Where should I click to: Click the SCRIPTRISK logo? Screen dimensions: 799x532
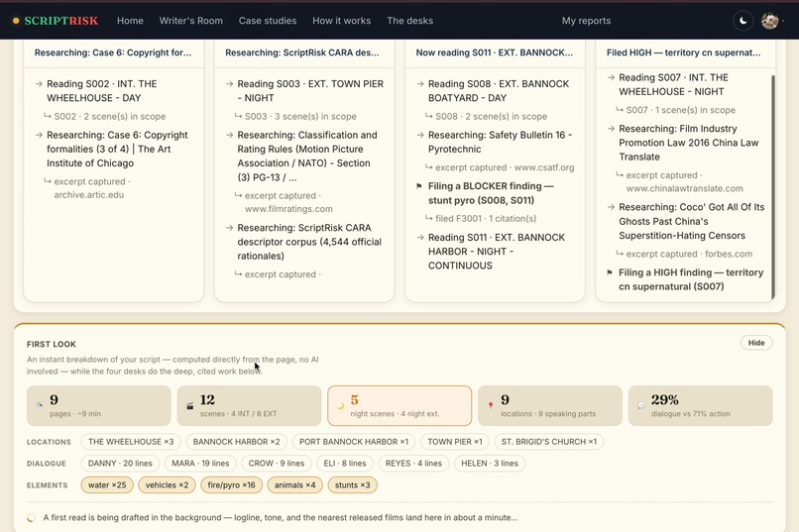click(x=61, y=21)
